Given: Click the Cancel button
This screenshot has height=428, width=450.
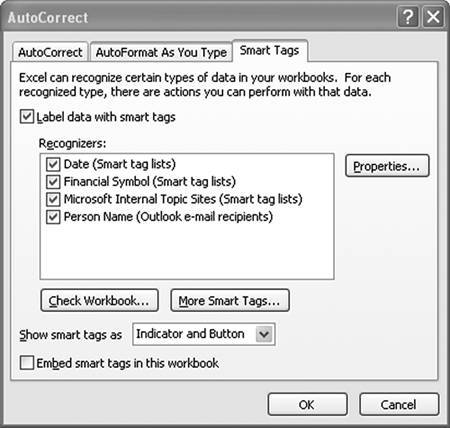Looking at the screenshot, I should coord(399,404).
